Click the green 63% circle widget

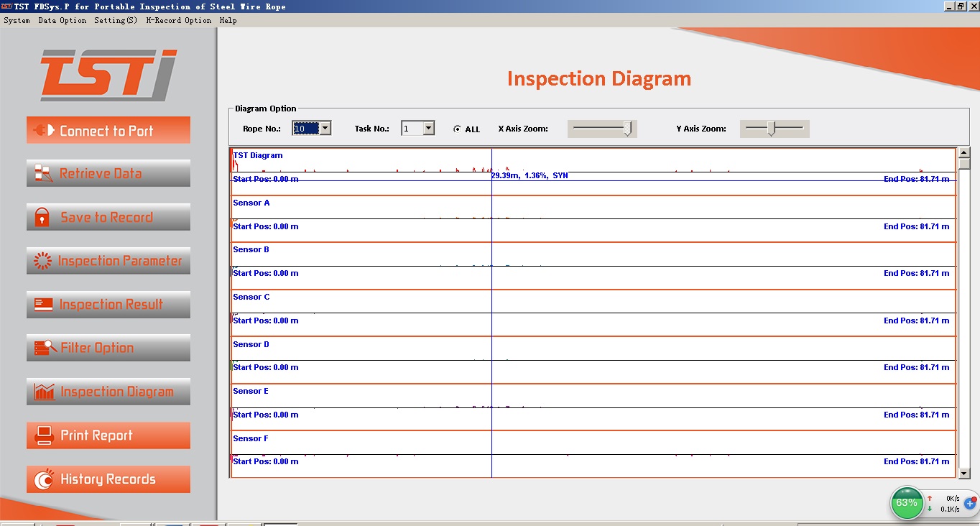[x=907, y=502]
